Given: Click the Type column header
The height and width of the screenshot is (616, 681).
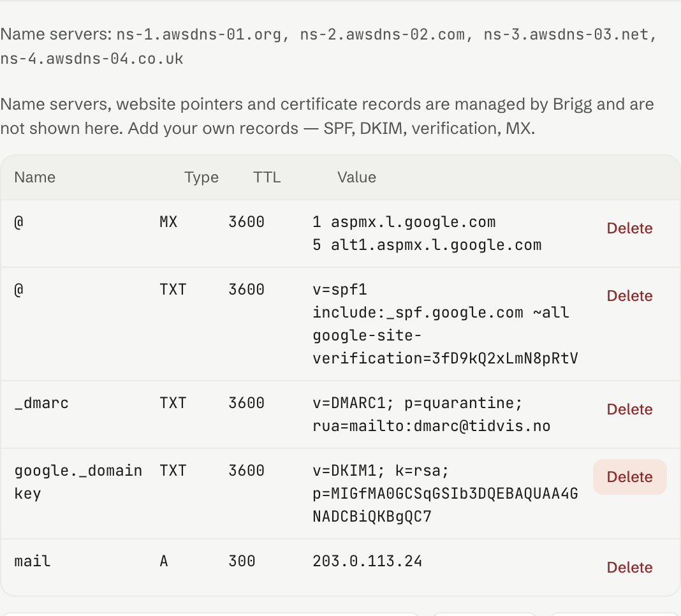Looking at the screenshot, I should pyautogui.click(x=201, y=177).
